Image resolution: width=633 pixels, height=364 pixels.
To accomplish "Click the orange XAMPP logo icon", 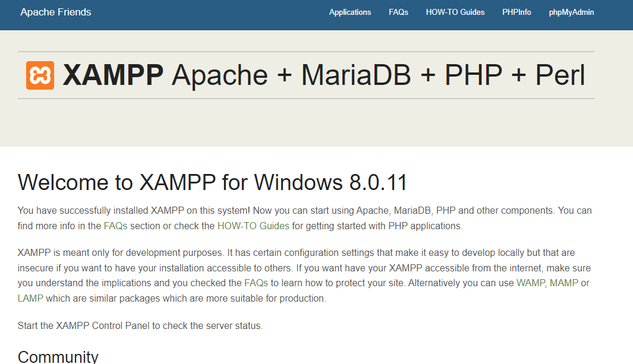I will pyautogui.click(x=40, y=75).
